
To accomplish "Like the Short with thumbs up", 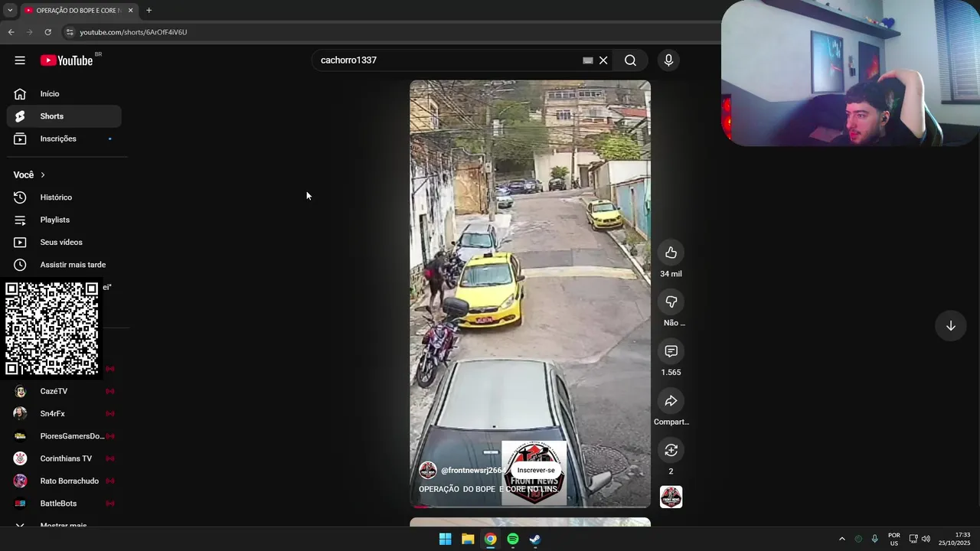I will [671, 253].
